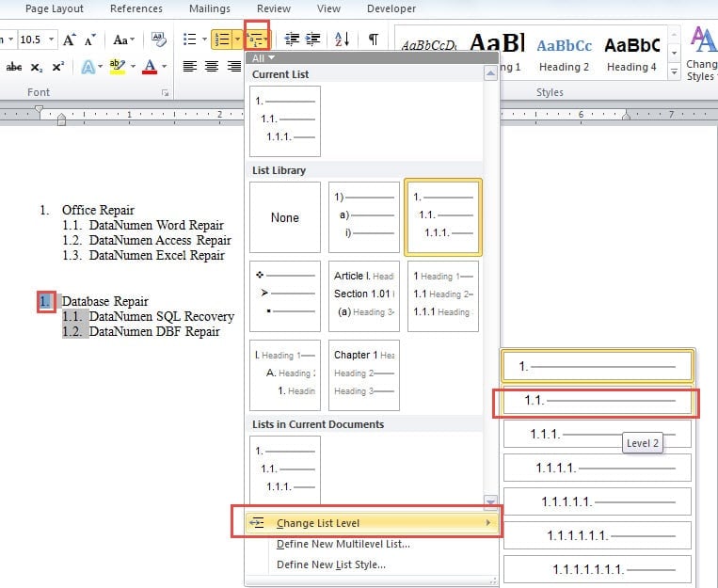Click the Sort icon
Image resolution: width=718 pixels, height=588 pixels.
[342, 40]
